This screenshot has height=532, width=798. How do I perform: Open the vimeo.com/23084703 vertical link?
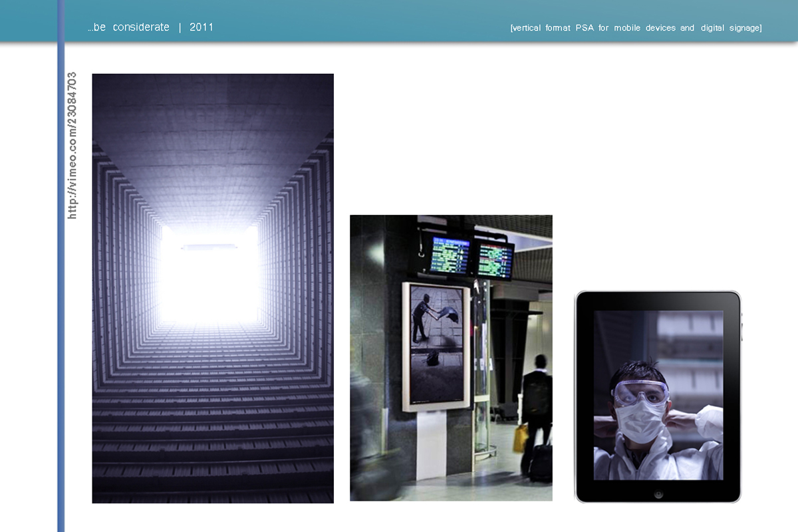click(x=72, y=146)
